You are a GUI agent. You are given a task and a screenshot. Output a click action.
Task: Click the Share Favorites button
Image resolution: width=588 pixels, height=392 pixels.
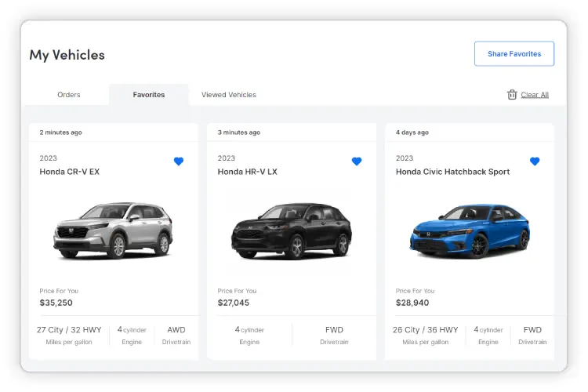pos(514,53)
